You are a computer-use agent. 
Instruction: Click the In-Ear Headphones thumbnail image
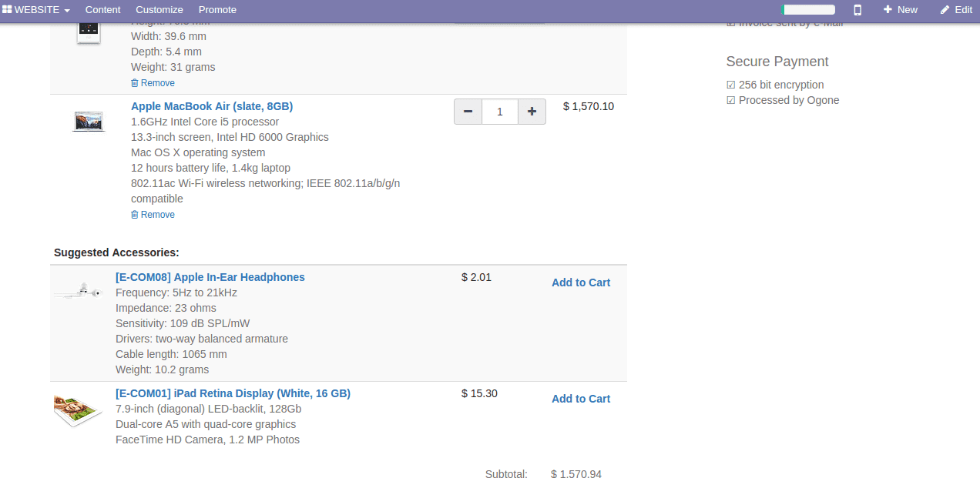[78, 292]
